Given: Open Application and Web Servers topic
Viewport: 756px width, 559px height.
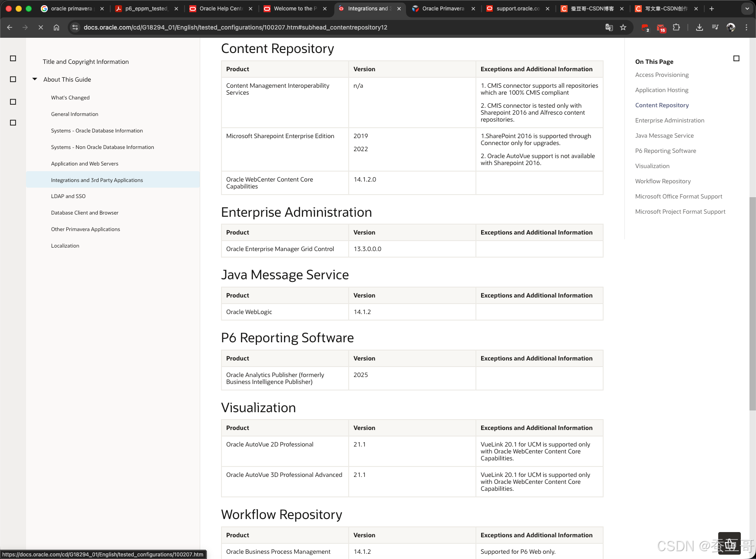Looking at the screenshot, I should pos(85,164).
